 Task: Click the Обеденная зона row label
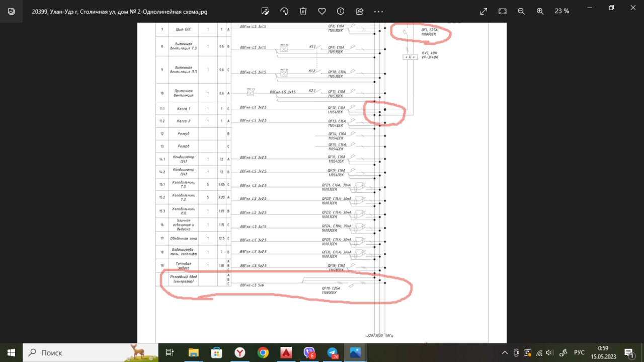183,238
